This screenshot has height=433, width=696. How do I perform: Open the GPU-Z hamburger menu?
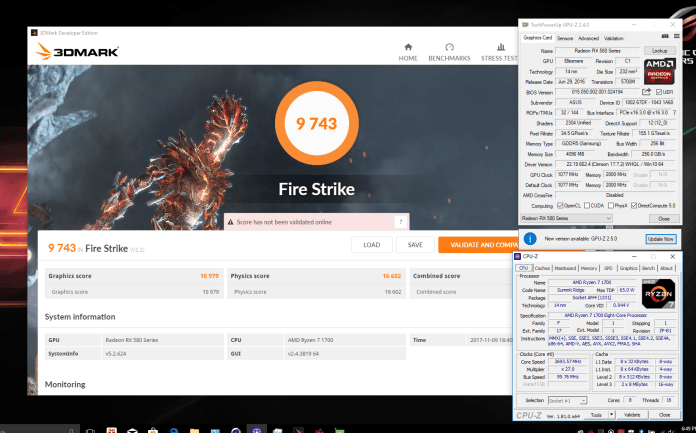(676, 36)
